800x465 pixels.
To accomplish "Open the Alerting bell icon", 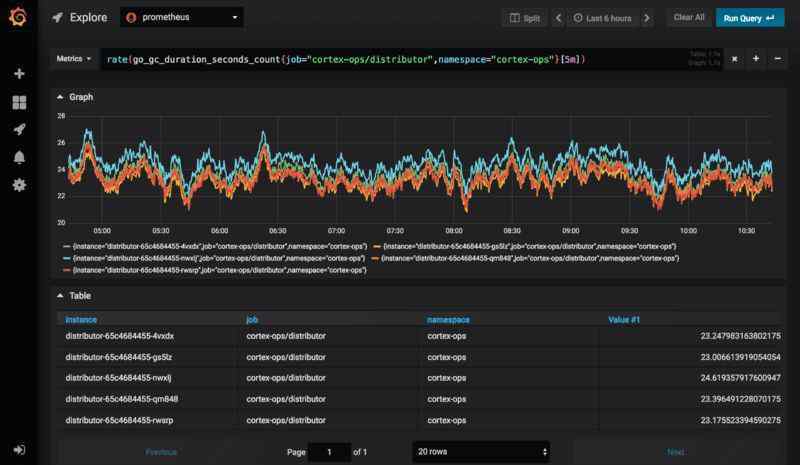I will tap(18, 157).
